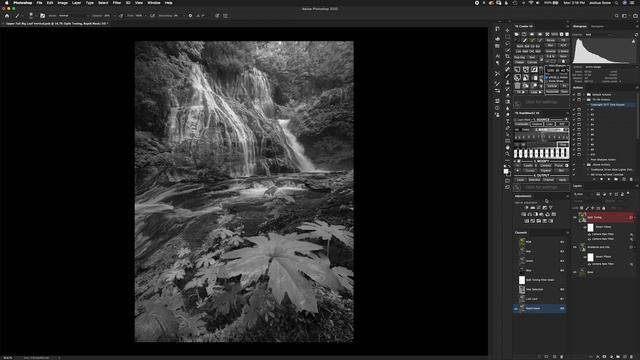Screen dimensions: 640x360
Task: Play the selected action
Action: tap(609, 179)
